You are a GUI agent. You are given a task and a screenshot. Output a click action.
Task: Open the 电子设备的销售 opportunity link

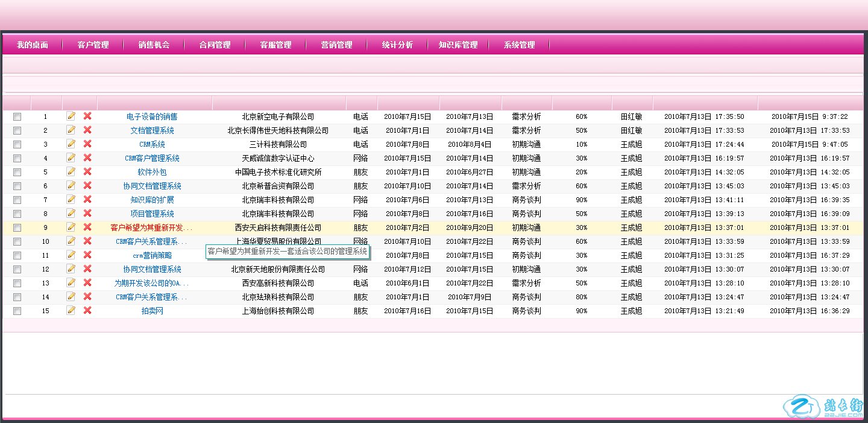click(152, 116)
